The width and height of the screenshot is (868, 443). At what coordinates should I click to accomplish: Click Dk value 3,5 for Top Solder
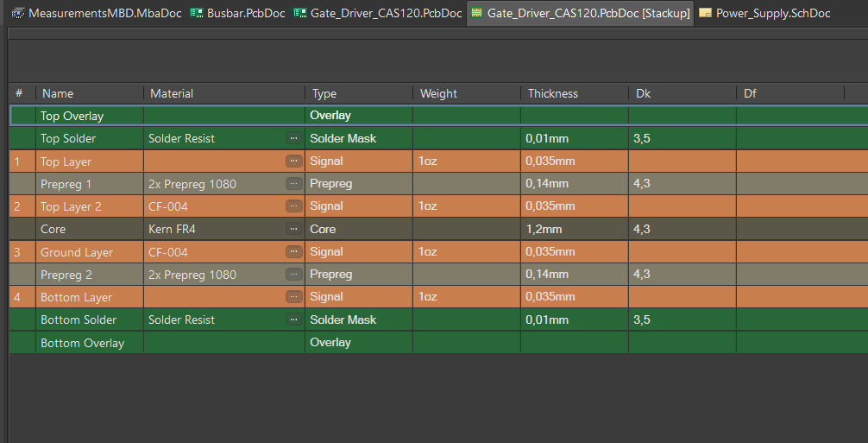coord(642,138)
